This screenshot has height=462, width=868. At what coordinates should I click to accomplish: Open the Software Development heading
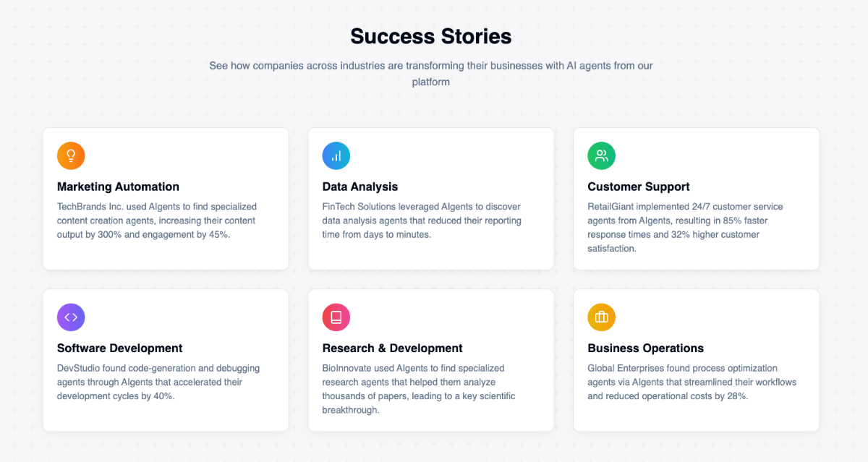[x=120, y=348]
